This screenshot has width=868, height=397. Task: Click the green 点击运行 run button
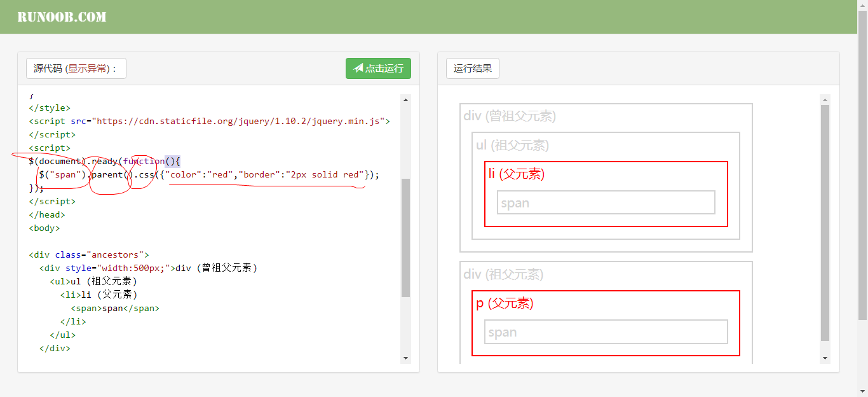(x=378, y=69)
